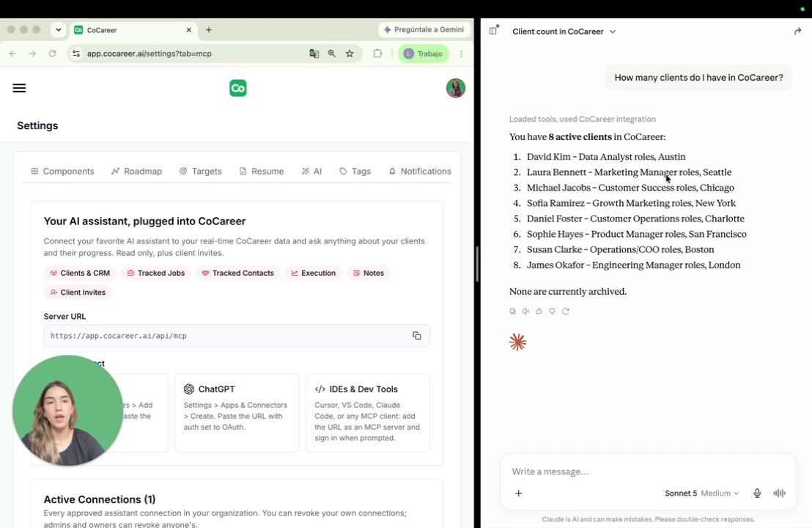Toggle the Claude sidebar panel icon
The width and height of the screenshot is (812, 528).
(x=493, y=31)
